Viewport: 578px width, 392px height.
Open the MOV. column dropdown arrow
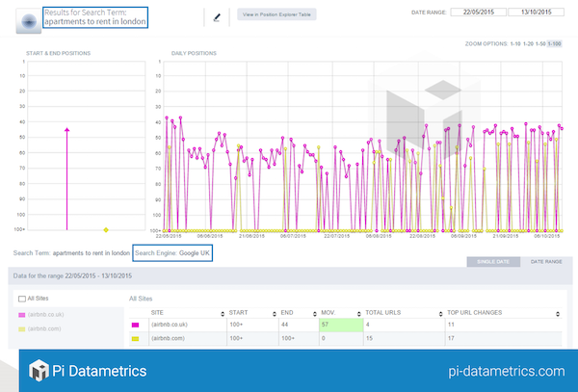pyautogui.click(x=356, y=313)
